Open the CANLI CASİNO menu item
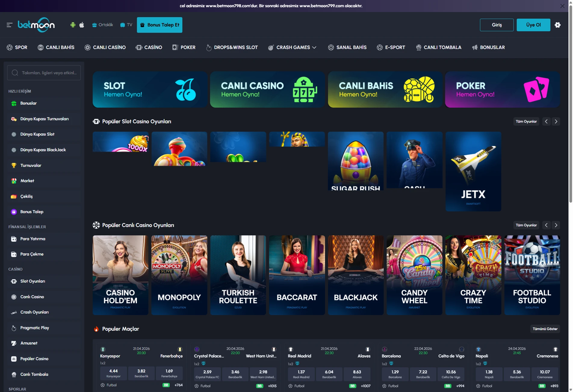 [105, 47]
